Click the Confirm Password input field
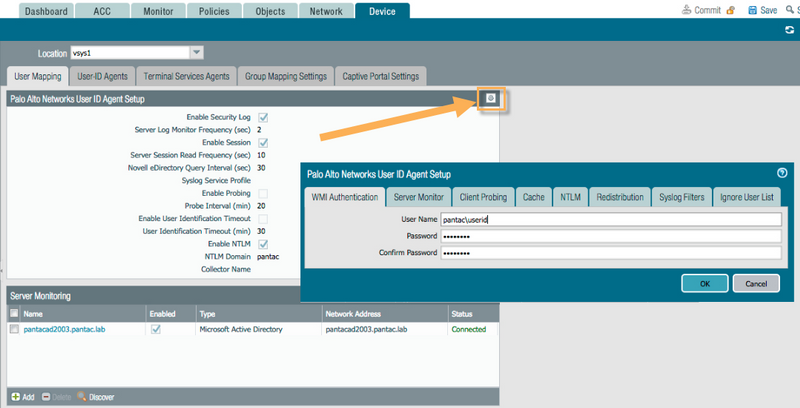Image resolution: width=800 pixels, height=408 pixels. pos(611,253)
